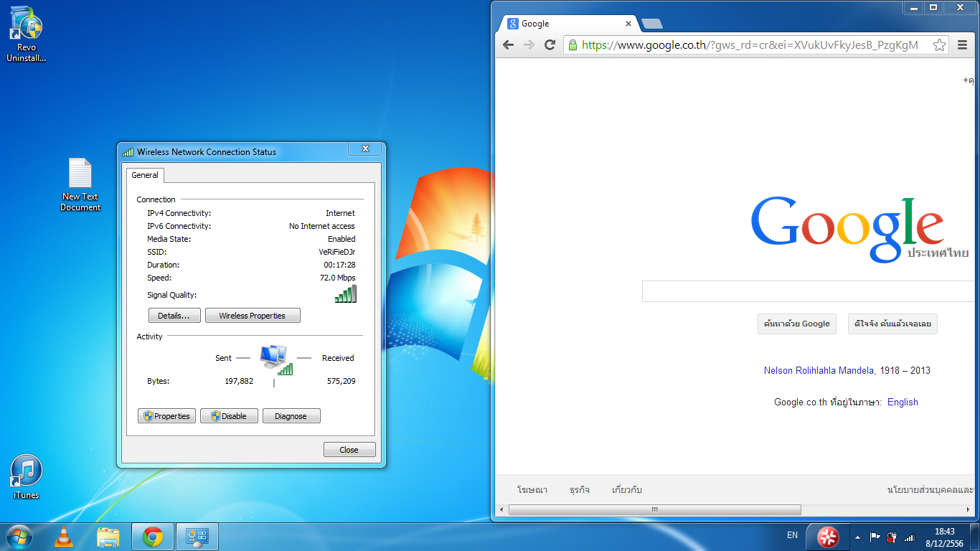Click the SSID value VeRiFieDJr
980x551 pixels.
337,252
